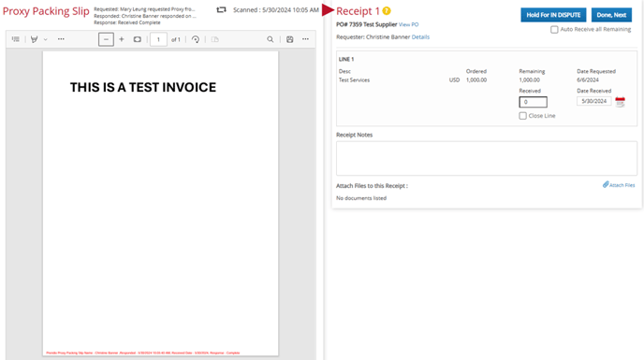
Task: Select the highlight tool in PDF toolbar
Action: 34,39
